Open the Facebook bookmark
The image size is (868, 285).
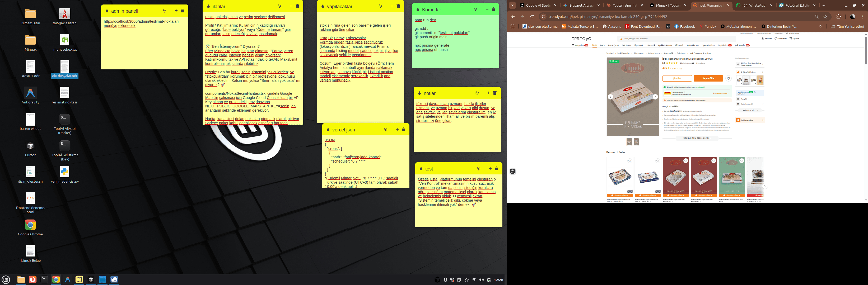[685, 26]
